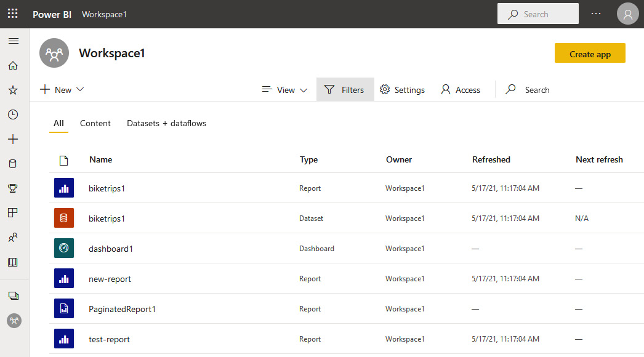The height and width of the screenshot is (357, 644).
Task: Click the Learn book icon in sidebar
Action: tap(13, 262)
